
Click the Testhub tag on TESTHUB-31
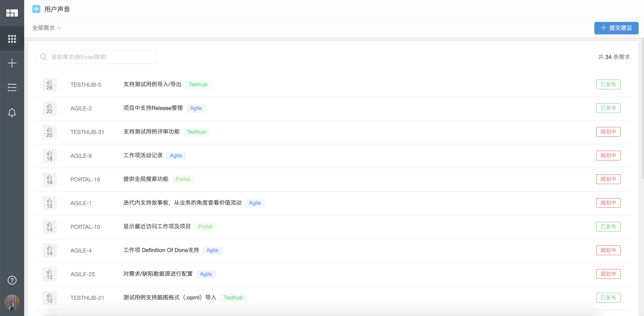(x=196, y=132)
